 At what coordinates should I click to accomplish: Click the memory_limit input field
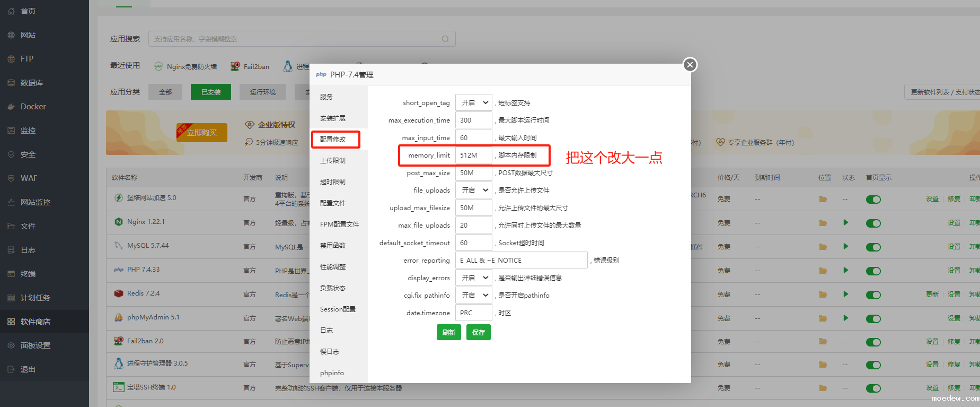[473, 155]
